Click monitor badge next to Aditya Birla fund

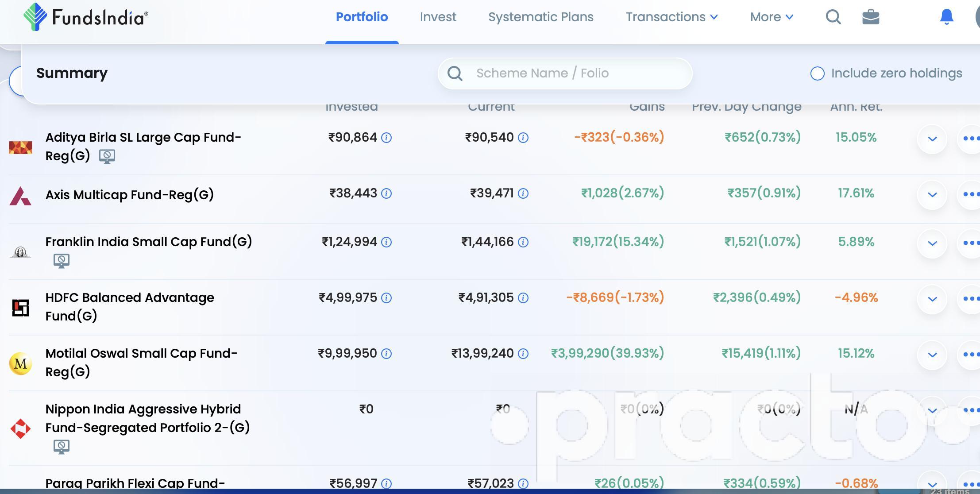point(107,156)
